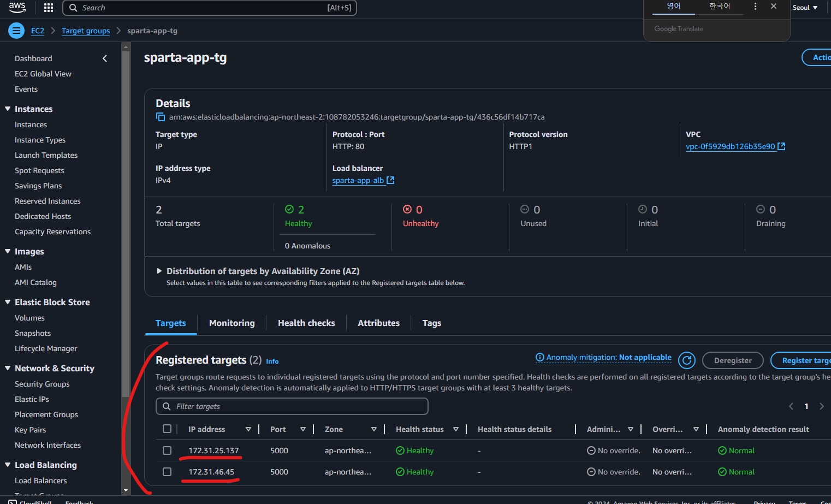Collapse the Images sidebar section
Image resolution: width=831 pixels, height=504 pixels.
click(8, 251)
